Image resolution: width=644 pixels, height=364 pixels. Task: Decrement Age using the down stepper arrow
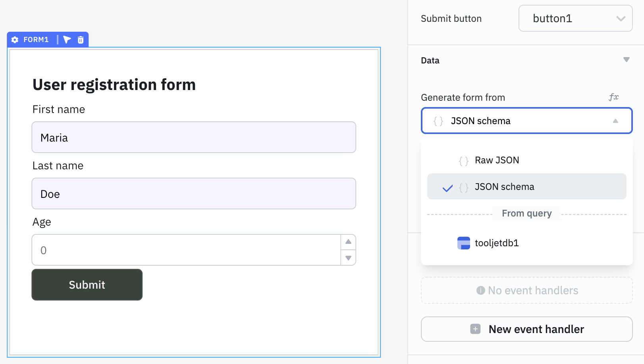click(348, 258)
